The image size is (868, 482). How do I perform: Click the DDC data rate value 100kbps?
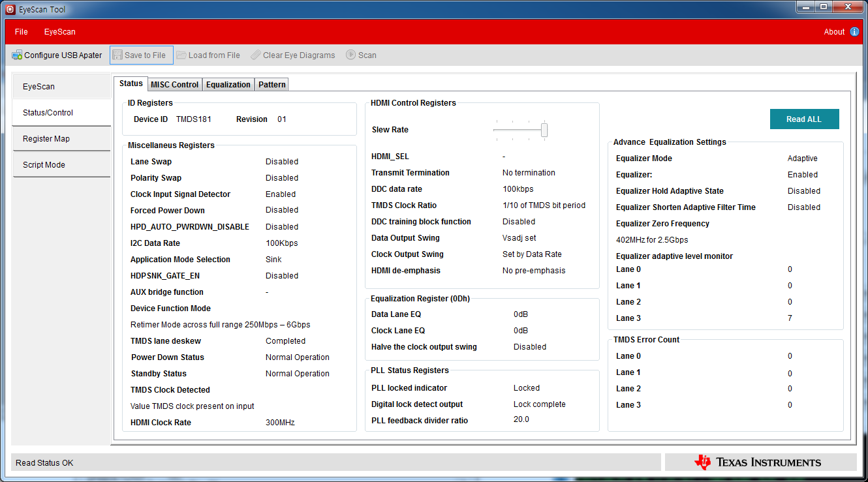coord(518,189)
